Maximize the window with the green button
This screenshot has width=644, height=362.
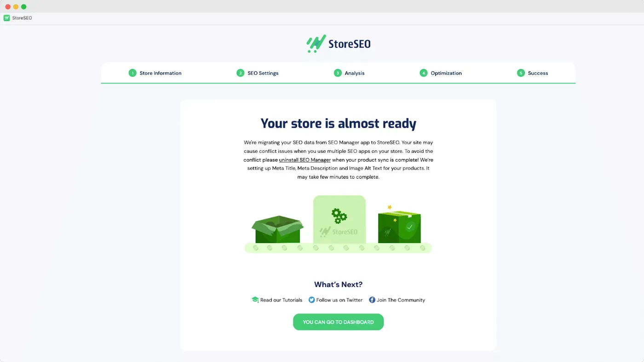point(24,6)
